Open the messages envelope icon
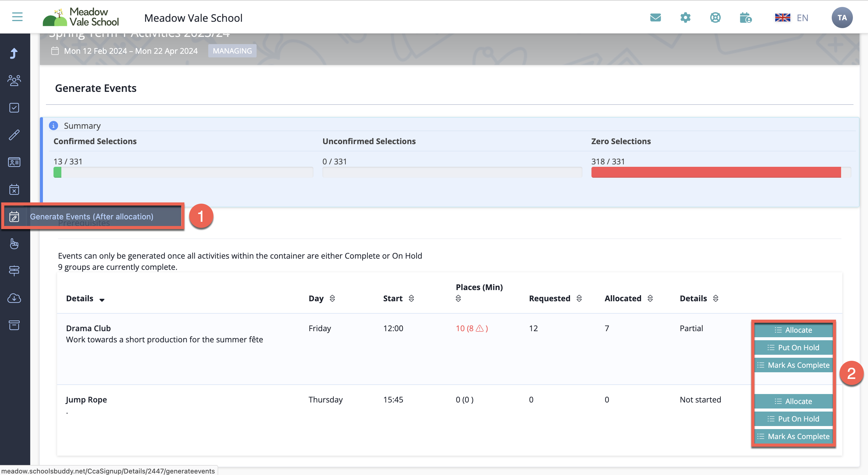 point(655,18)
